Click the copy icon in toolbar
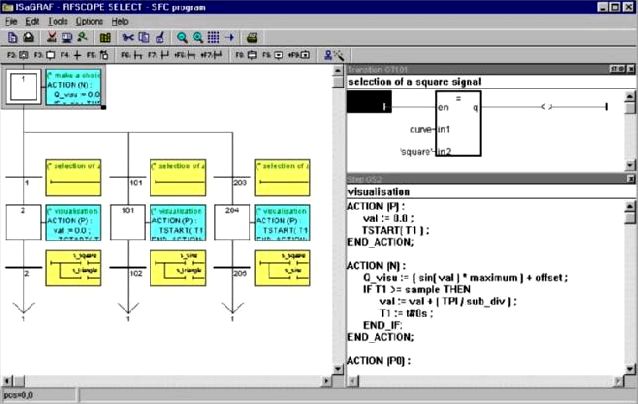 (x=144, y=37)
